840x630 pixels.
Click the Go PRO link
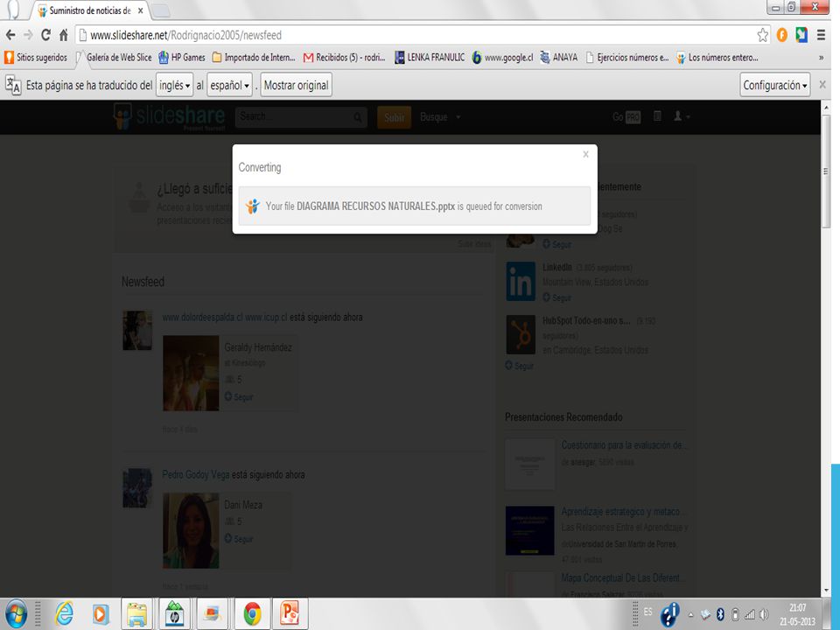pos(626,116)
